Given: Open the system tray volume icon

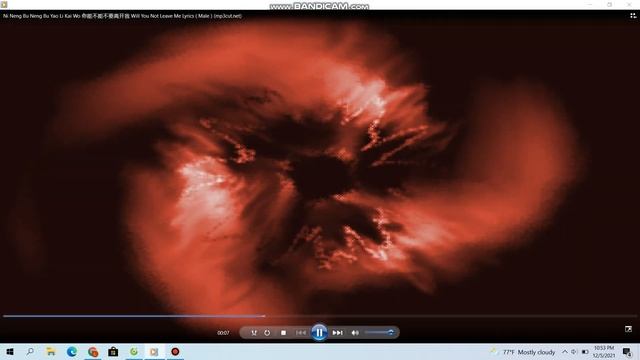Looking at the screenshot, I should [x=574, y=352].
